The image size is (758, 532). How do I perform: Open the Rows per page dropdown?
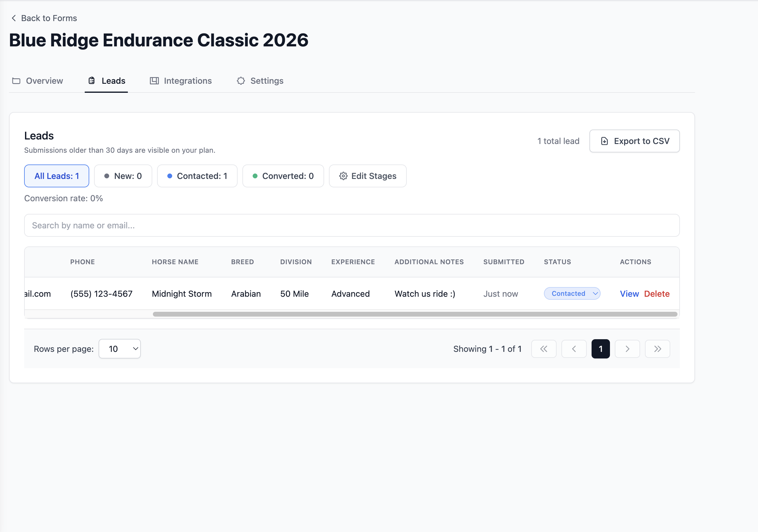[119, 349]
